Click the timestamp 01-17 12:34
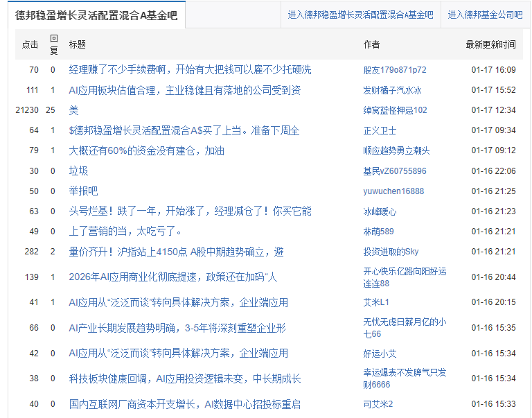This screenshot has width=532, height=418. (x=494, y=110)
